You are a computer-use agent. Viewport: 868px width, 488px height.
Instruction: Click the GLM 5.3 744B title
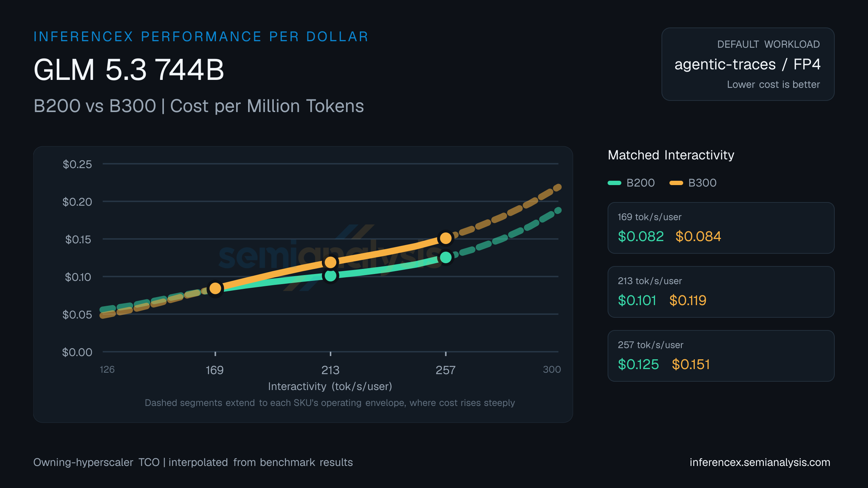[129, 69]
